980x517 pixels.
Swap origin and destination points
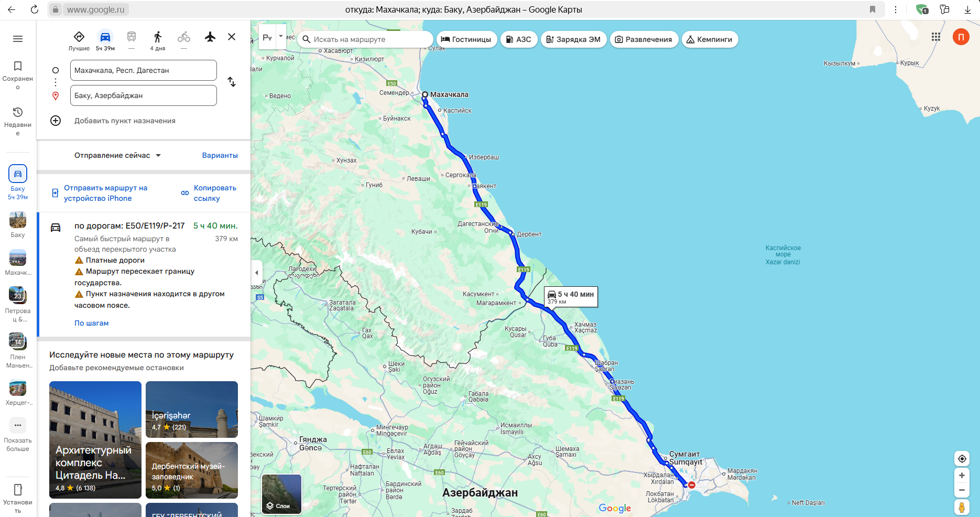point(232,82)
